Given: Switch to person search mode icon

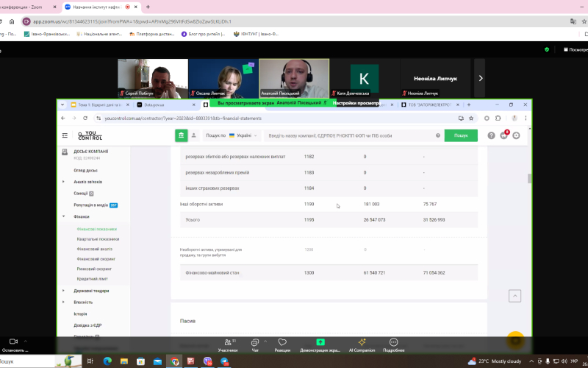Looking at the screenshot, I should coord(194,135).
